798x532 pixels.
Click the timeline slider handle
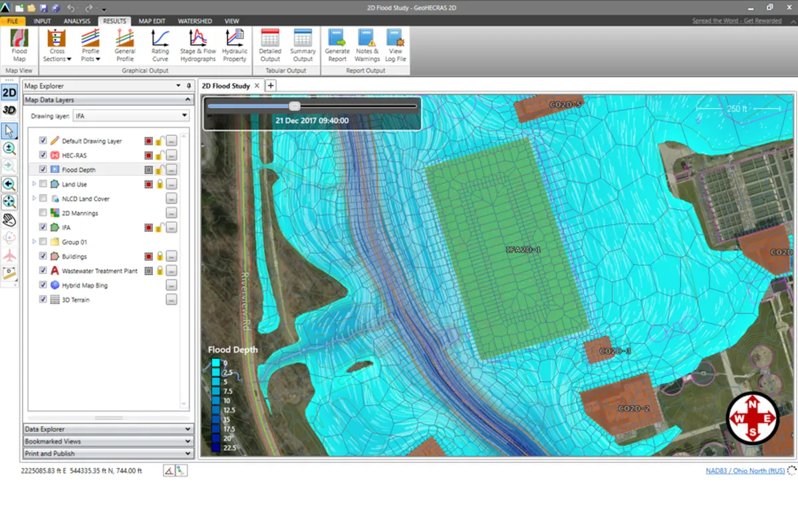point(295,106)
